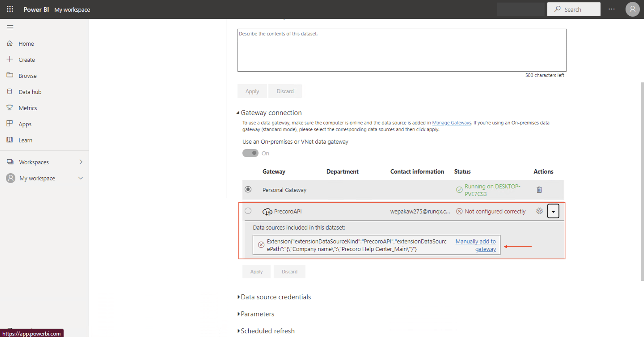644x337 pixels.
Task: Collapse the Gateway connection section
Action: click(238, 113)
